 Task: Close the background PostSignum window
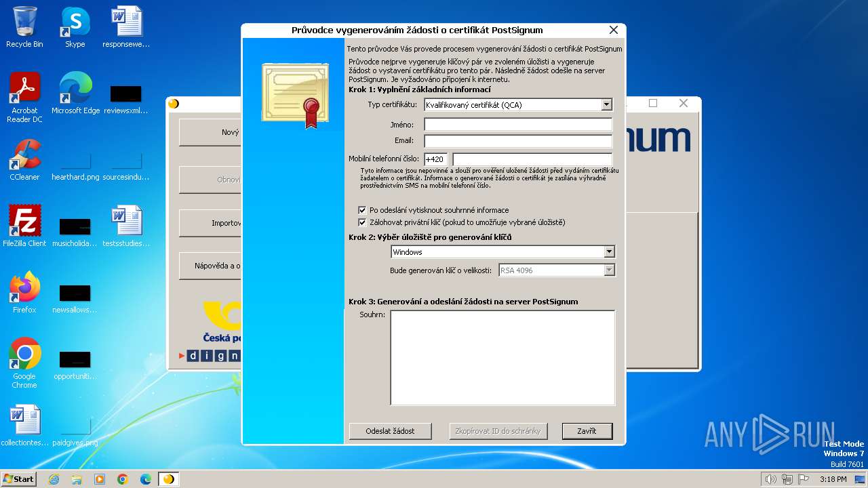coord(684,103)
